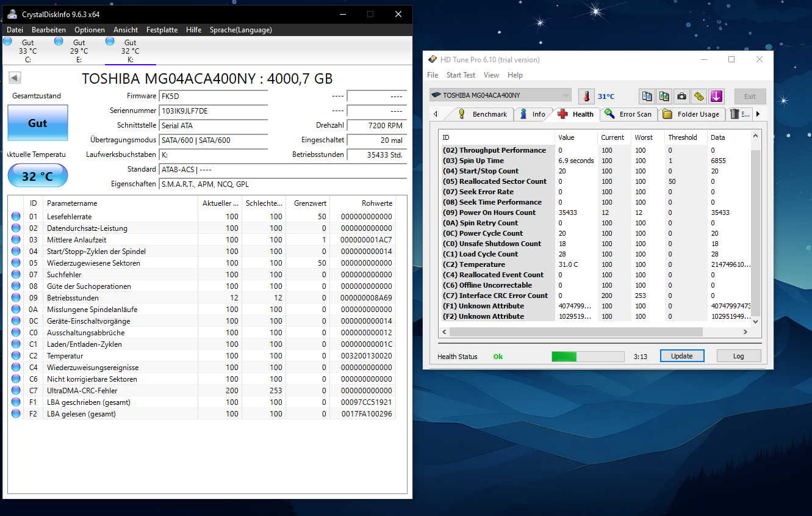The width and height of the screenshot is (812, 516).
Task: Switch to the Health tab
Action: (576, 114)
